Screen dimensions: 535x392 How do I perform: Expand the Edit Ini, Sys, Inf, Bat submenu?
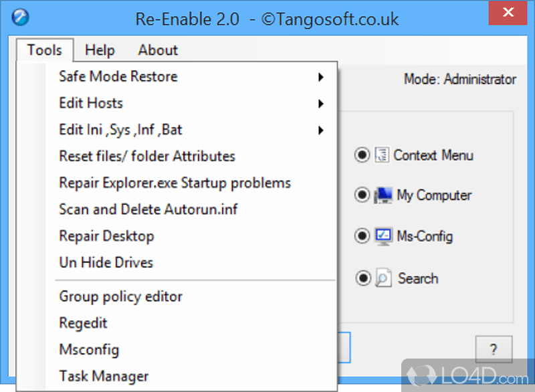click(120, 129)
